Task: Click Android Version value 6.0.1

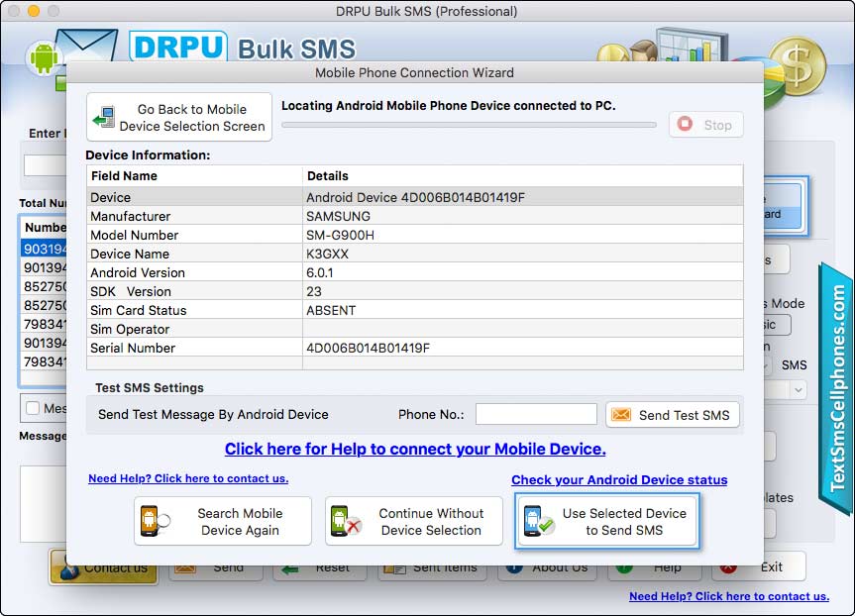Action: [x=320, y=272]
